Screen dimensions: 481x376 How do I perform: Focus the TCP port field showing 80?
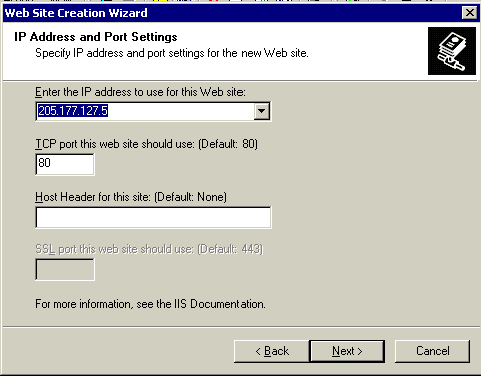coord(65,164)
